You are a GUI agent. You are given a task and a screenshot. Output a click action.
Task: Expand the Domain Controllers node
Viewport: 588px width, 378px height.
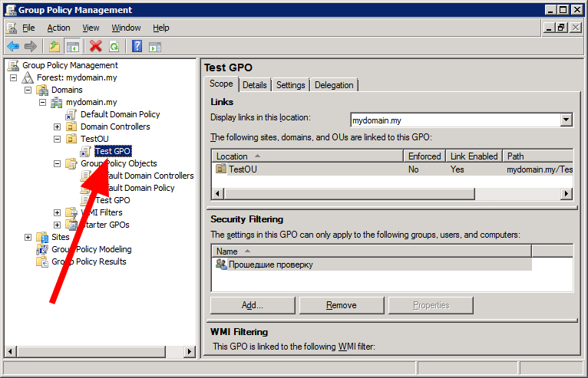[57, 127]
